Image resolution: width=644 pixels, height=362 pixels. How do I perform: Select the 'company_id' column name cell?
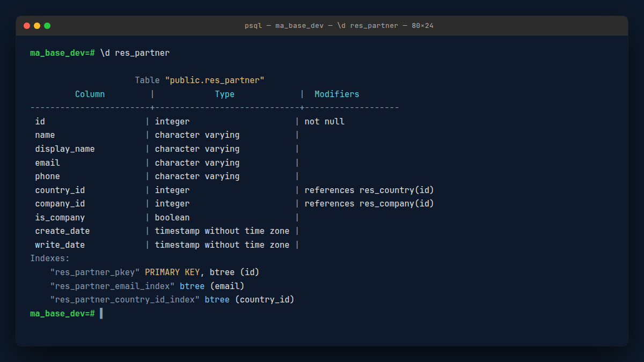point(60,204)
